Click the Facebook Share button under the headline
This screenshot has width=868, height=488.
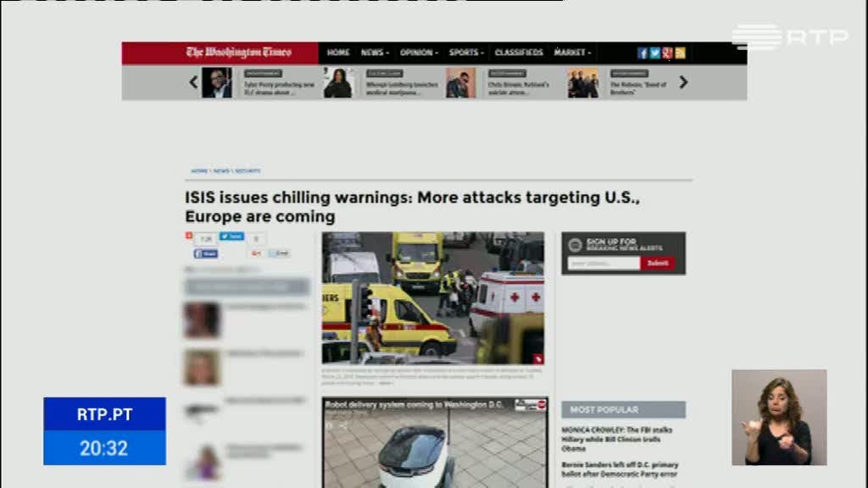tap(206, 253)
